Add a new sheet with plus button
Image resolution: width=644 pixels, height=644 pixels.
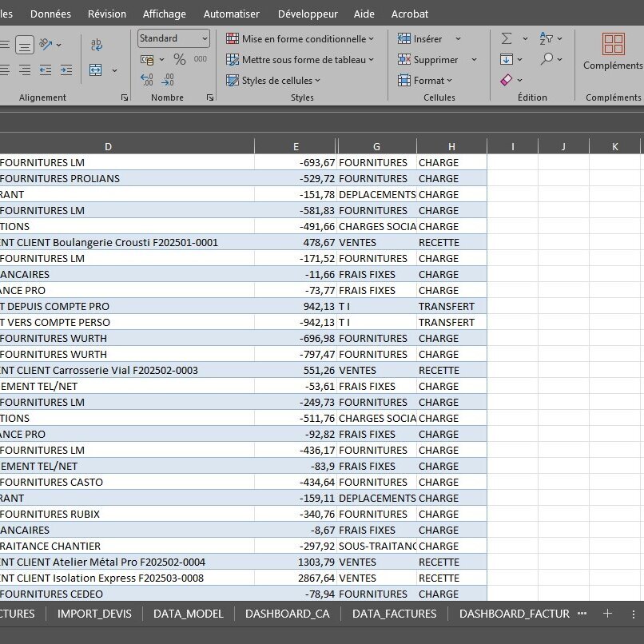click(x=607, y=614)
